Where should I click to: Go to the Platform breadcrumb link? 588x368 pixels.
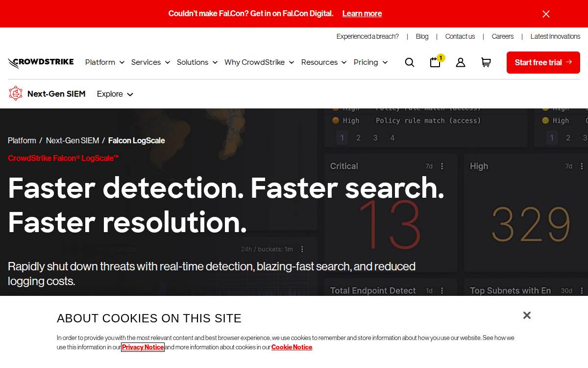click(22, 140)
